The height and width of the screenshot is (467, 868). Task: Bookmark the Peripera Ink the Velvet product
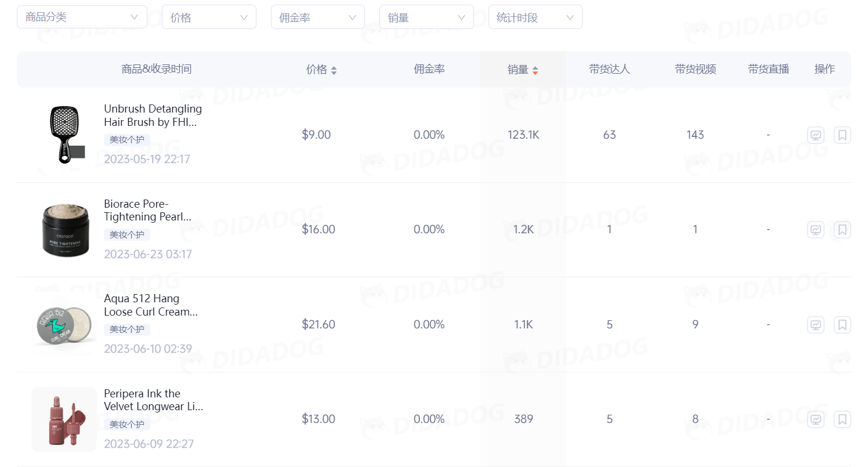click(x=842, y=419)
